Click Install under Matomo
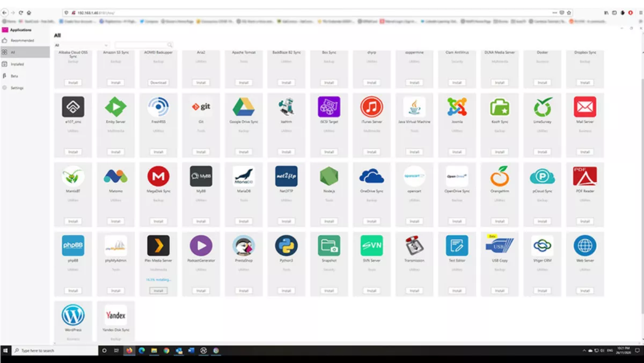644x363 pixels. point(115,221)
